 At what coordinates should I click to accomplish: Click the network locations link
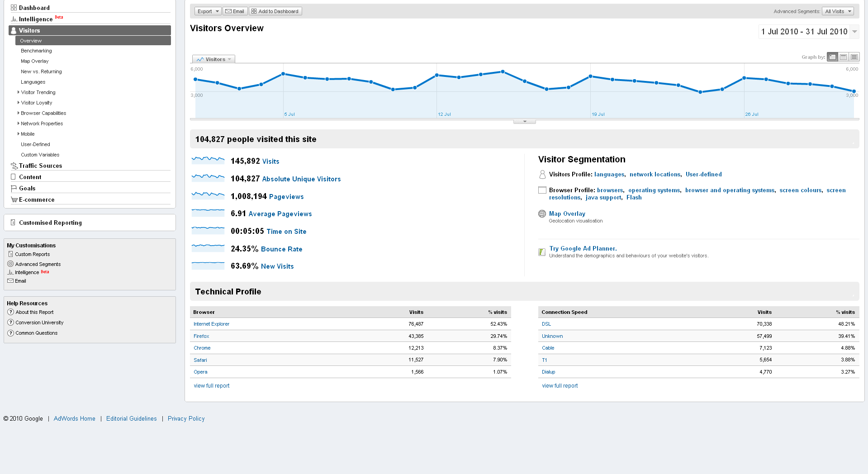coord(655,175)
